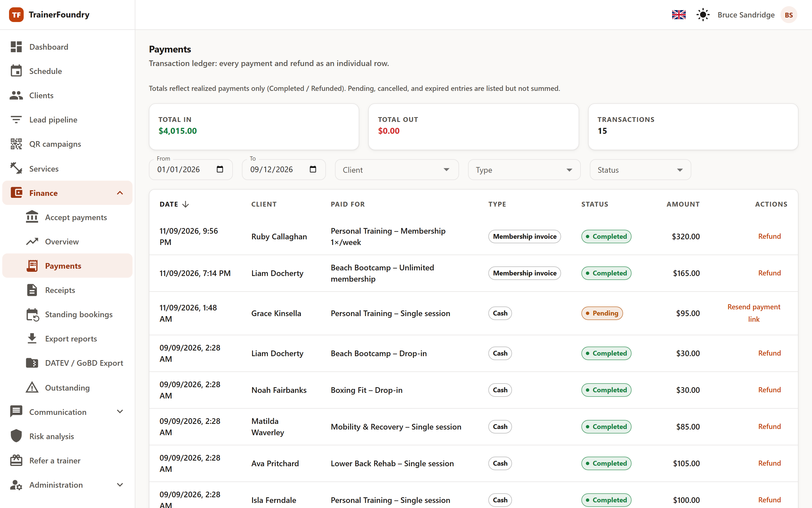The image size is (812, 508).
Task: Toggle light/dark theme with the sun icon
Action: pos(703,15)
